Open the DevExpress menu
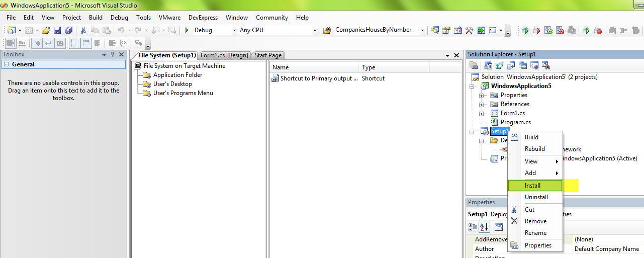Screen dimensions: 644x258 (x=203, y=17)
